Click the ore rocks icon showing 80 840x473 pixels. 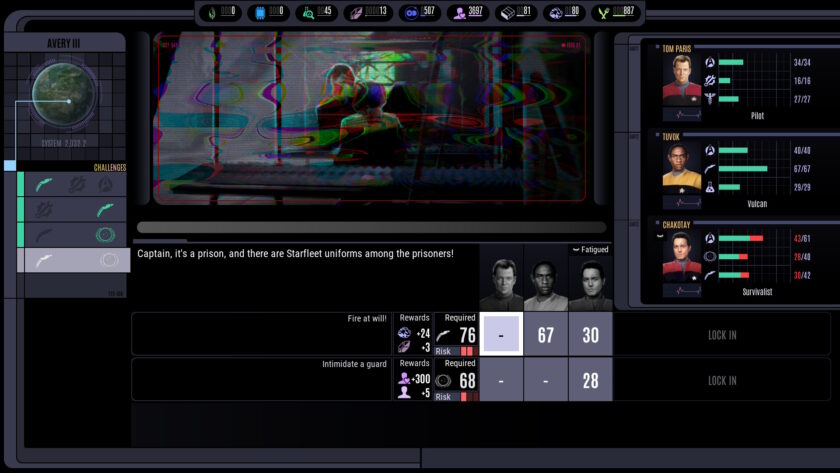tap(556, 13)
